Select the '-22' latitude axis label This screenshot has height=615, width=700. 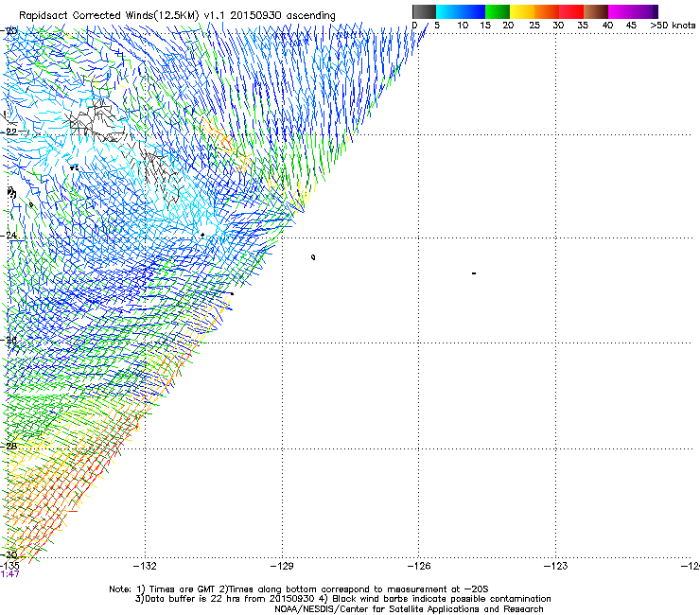tap(9, 132)
